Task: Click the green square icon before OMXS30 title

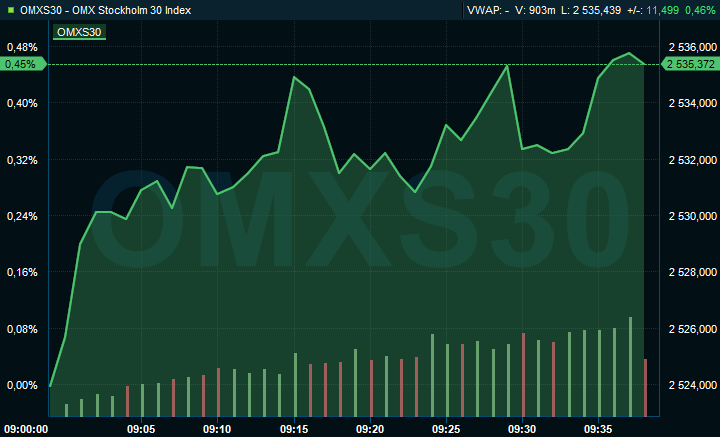Action: click(11, 10)
